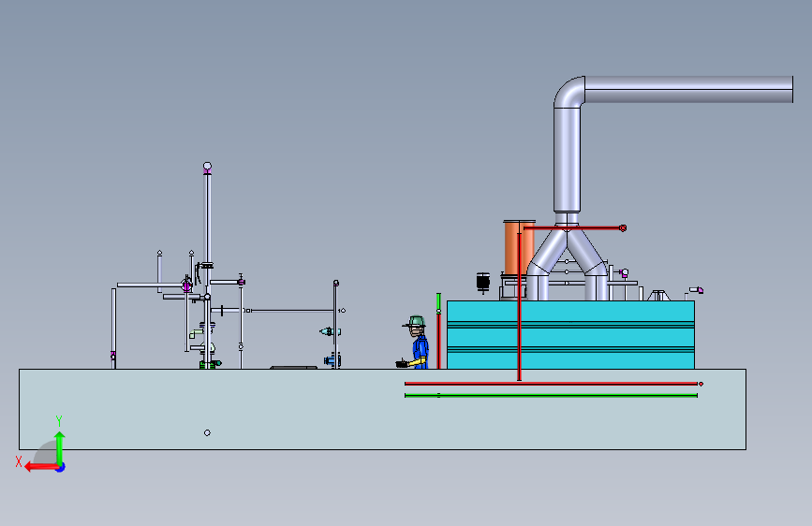The image size is (812, 526).
Task: Click the small nozzle fitting at the tank's far right
Action: coord(697,290)
